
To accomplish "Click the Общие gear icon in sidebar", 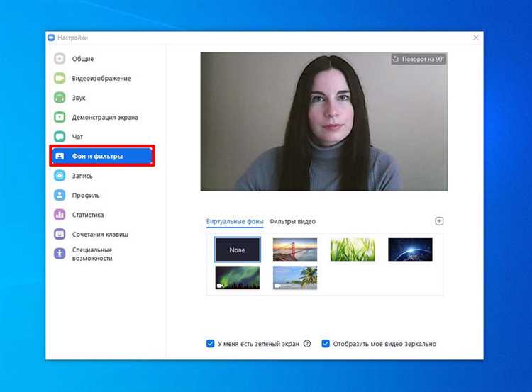I will click(x=60, y=59).
